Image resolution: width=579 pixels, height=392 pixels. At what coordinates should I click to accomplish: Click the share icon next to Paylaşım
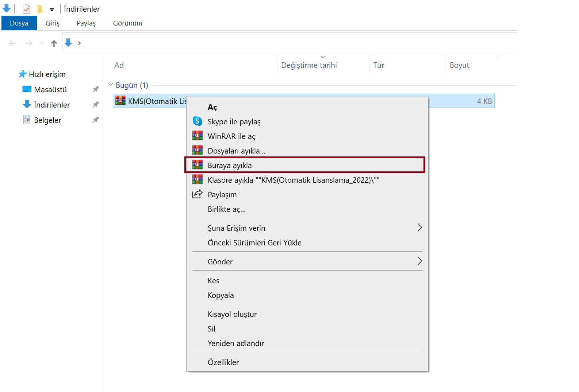click(197, 194)
